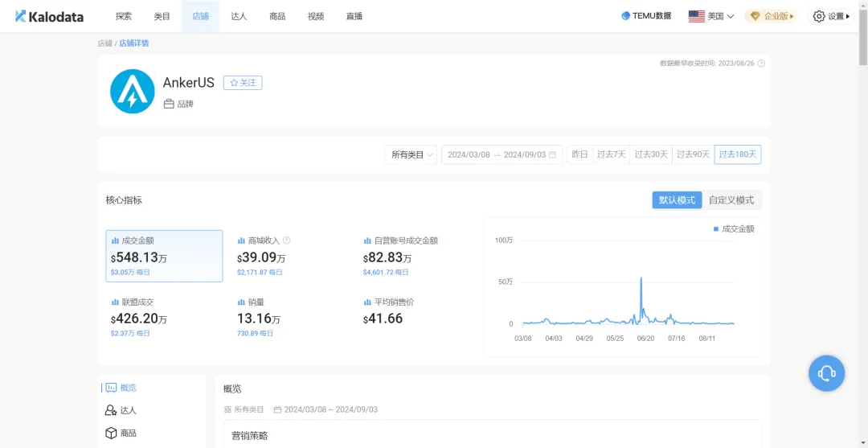The width and height of the screenshot is (868, 448).
Task: Select the 过去180天 time range
Action: click(x=737, y=154)
